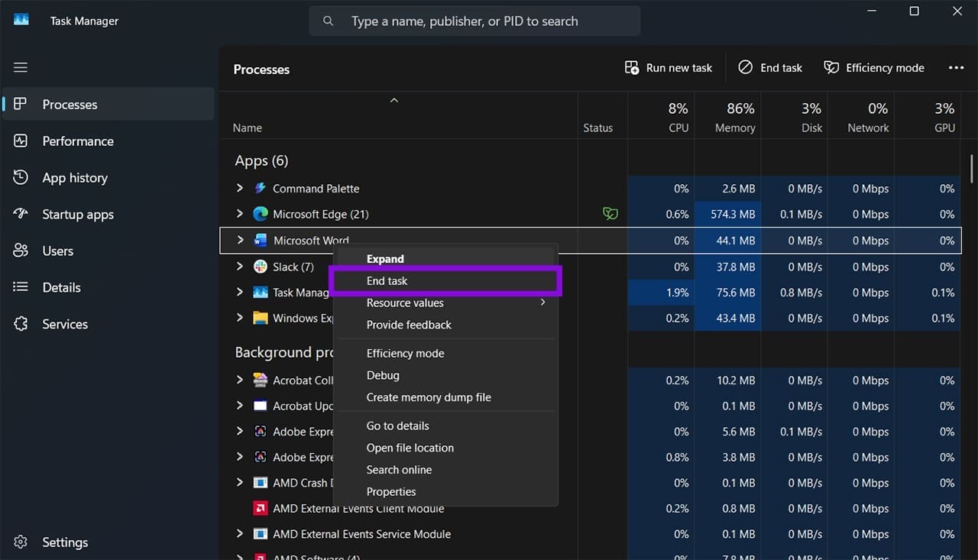Screen dimensions: 978x560
Task: Open Startup apps page
Action: point(108,215)
